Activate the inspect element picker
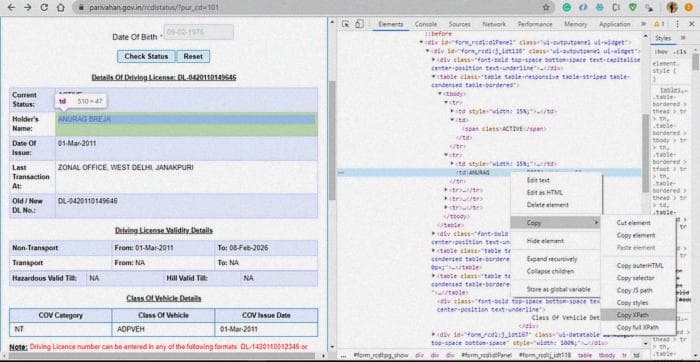Image resolution: width=700 pixels, height=362 pixels. 346,24
